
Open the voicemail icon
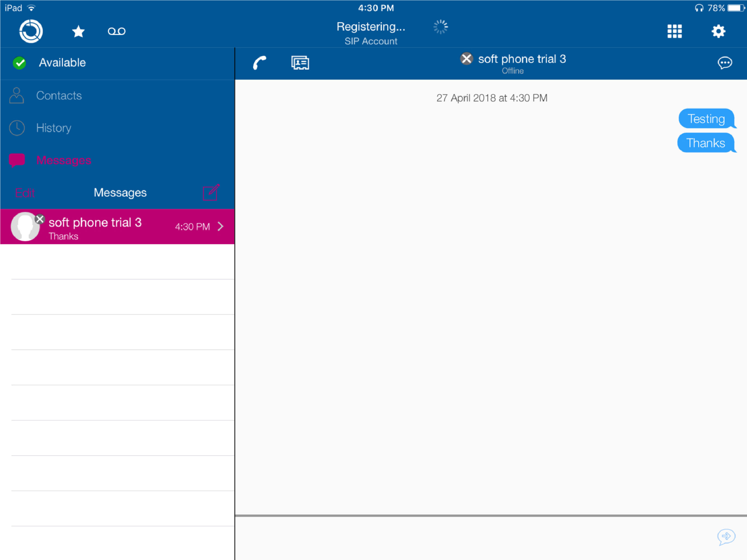pyautogui.click(x=116, y=31)
